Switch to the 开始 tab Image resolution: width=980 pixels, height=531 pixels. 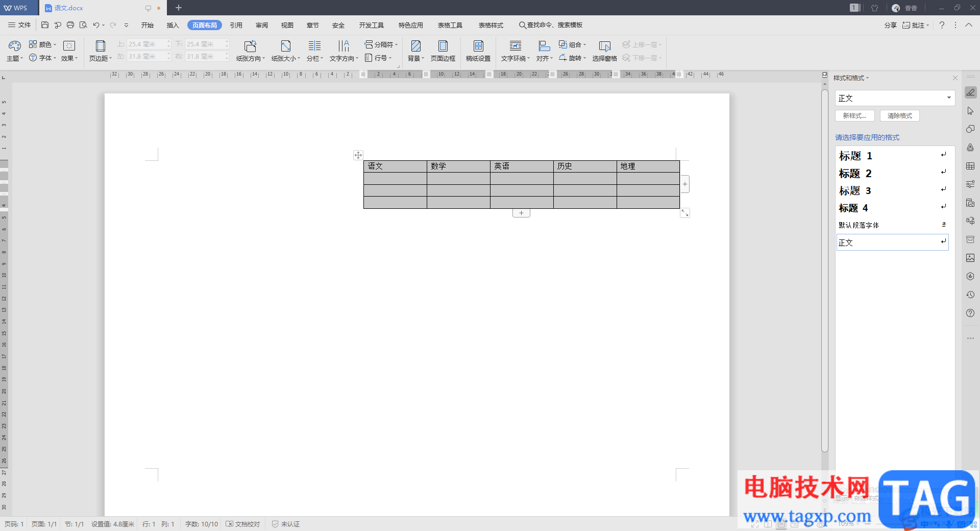click(x=148, y=25)
